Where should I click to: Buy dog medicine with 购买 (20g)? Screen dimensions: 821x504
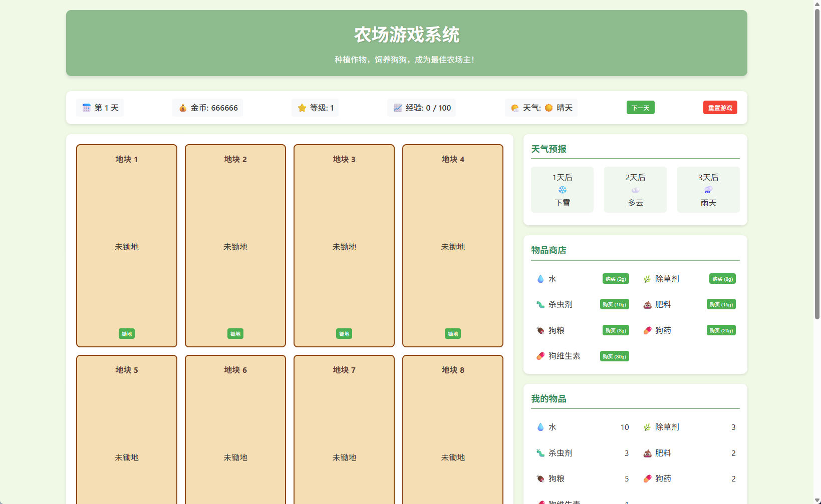coord(721,330)
